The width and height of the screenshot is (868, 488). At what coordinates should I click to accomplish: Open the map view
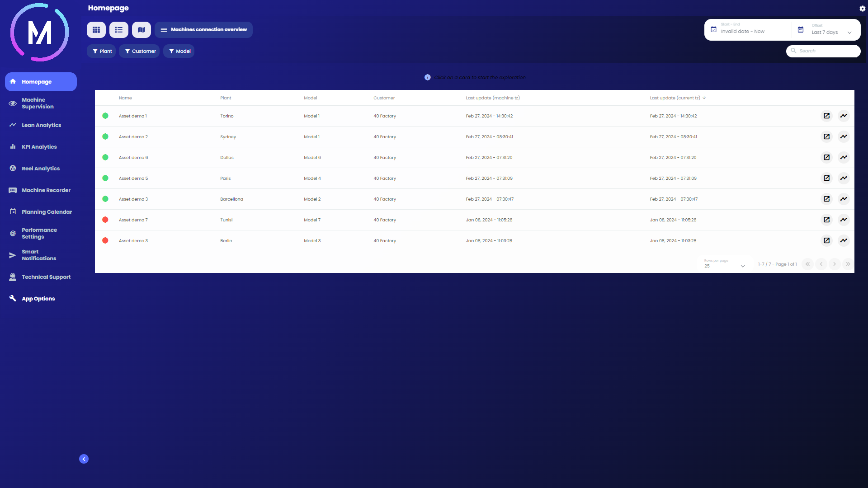142,30
